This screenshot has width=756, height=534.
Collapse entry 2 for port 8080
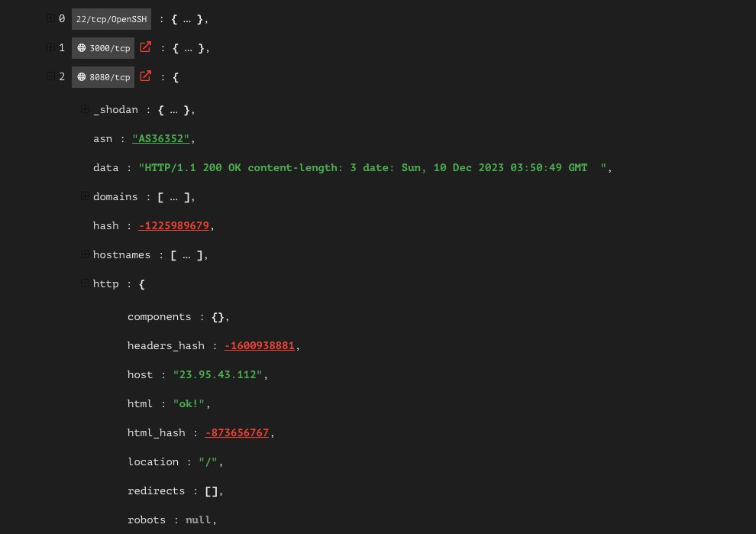pos(50,76)
